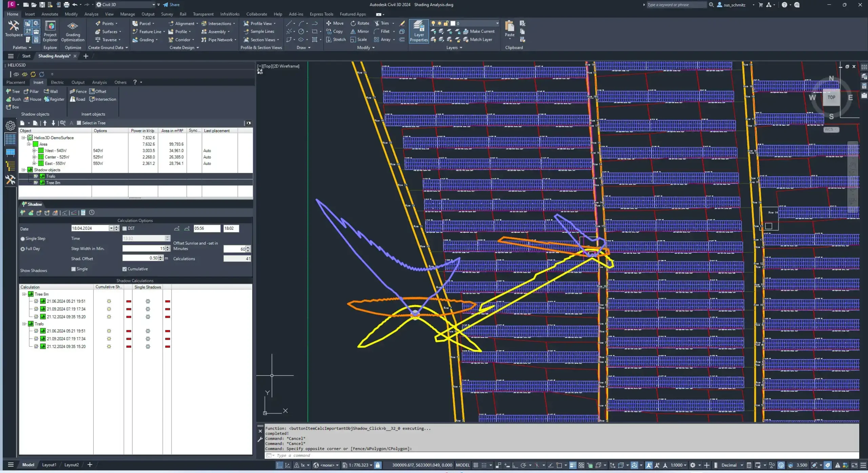Open the Toolspace palette
Screen dimensions: 868x473
tap(14, 28)
